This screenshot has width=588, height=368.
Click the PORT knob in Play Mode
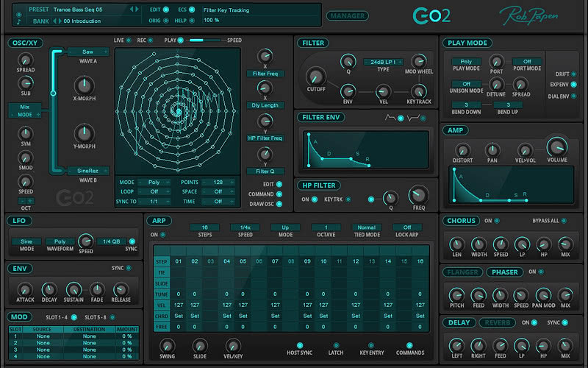497,62
